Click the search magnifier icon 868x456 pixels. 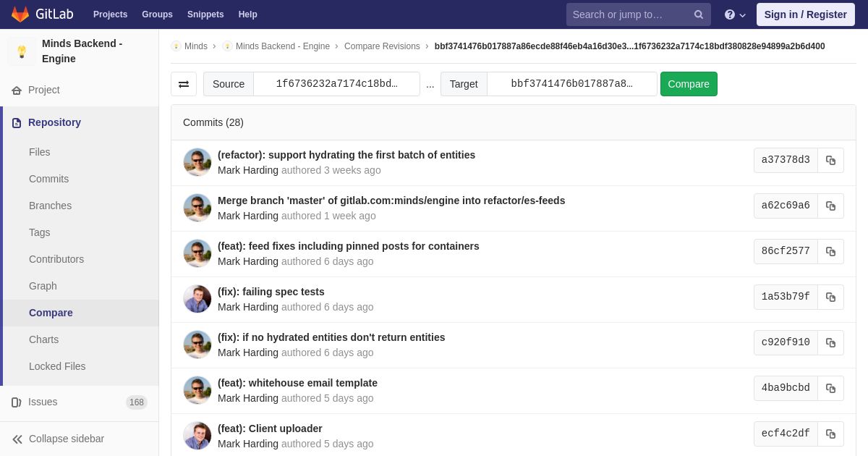(x=698, y=14)
